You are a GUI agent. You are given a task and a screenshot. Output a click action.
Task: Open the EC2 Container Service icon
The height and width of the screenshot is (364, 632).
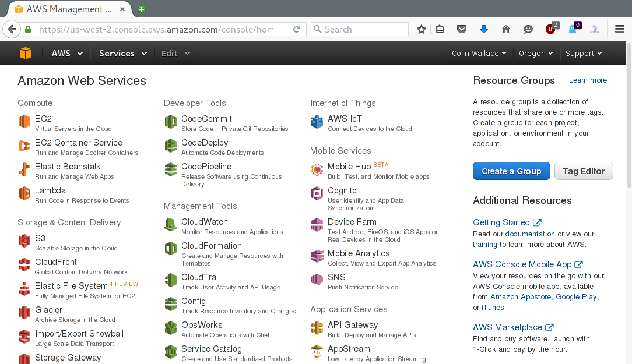tap(24, 146)
